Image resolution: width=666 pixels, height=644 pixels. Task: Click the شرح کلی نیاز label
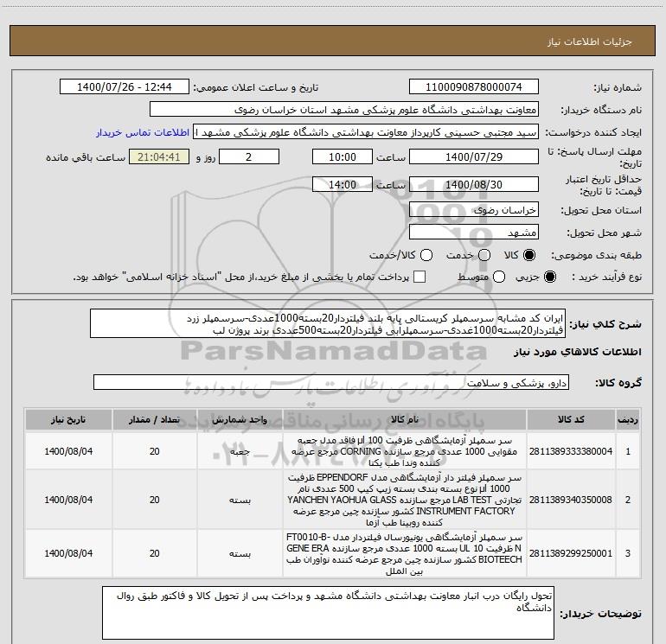coord(605,324)
